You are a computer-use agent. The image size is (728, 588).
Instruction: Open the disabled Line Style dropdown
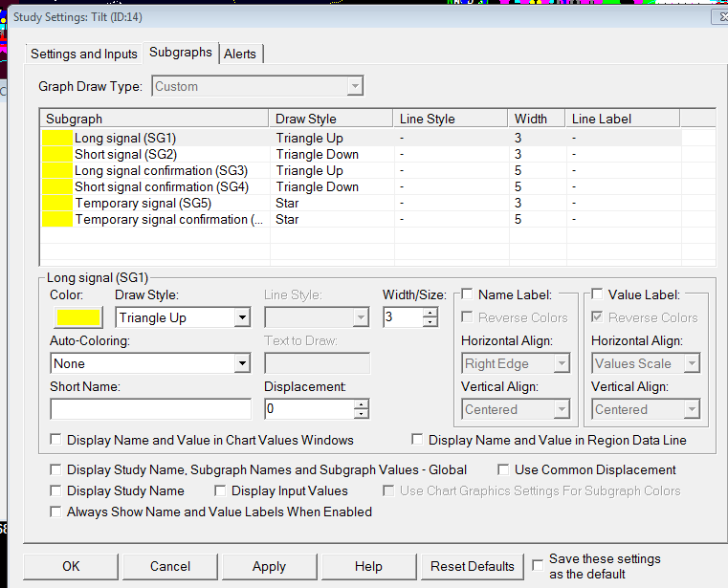point(317,317)
